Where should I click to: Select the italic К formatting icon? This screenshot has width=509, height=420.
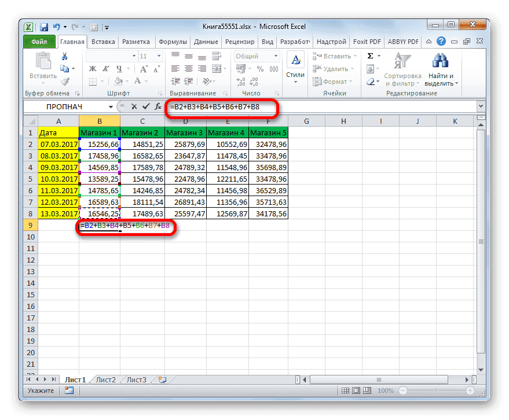106,68
